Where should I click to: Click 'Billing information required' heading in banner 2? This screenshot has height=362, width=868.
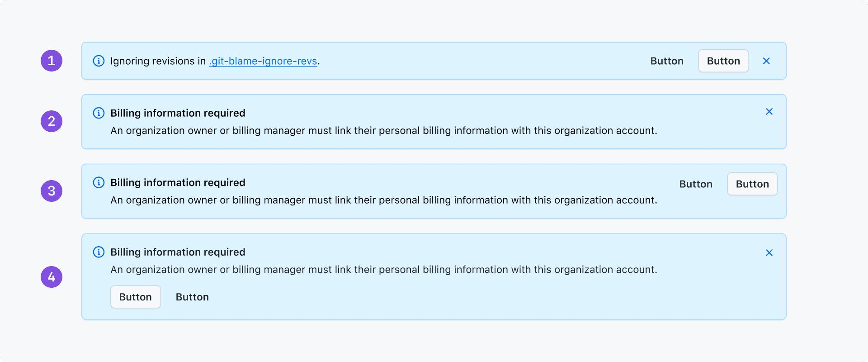pyautogui.click(x=178, y=113)
